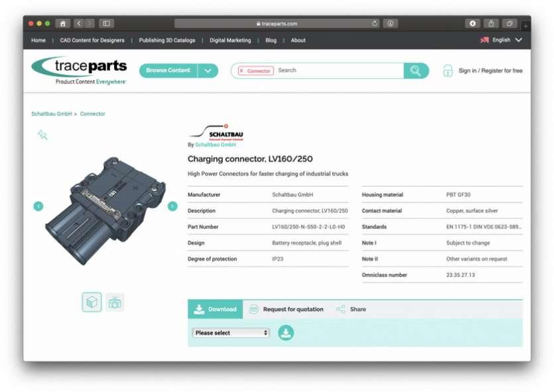Image resolution: width=554 pixels, height=392 pixels.
Task: Click the Charging connector, LV160/250 title
Action: point(250,159)
